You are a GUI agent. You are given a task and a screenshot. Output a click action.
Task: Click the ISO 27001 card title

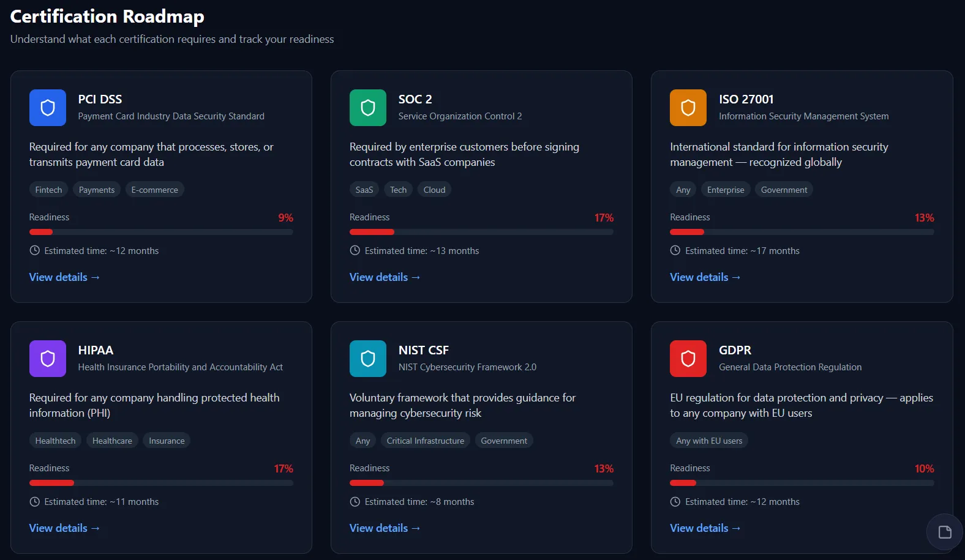coord(746,99)
